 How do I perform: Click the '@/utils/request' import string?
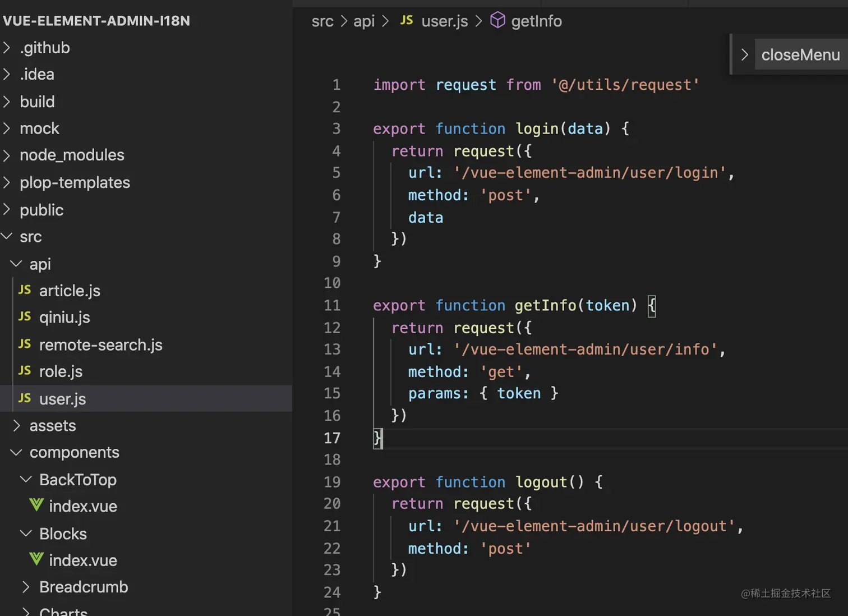(625, 85)
